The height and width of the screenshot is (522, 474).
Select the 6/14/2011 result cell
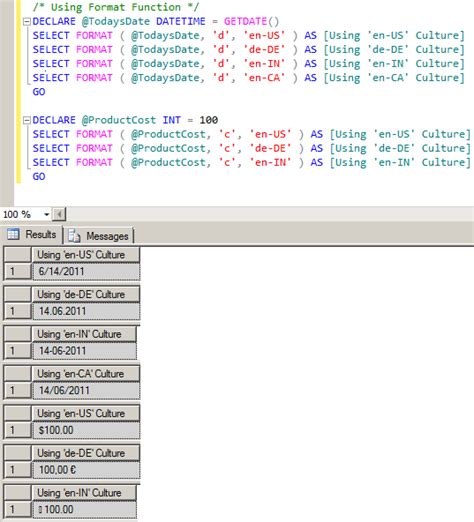(x=86, y=271)
